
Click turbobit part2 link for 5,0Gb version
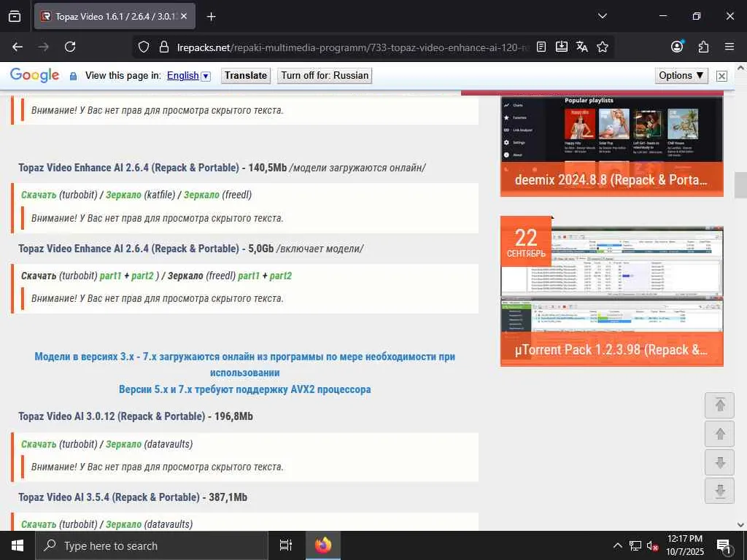tap(142, 276)
